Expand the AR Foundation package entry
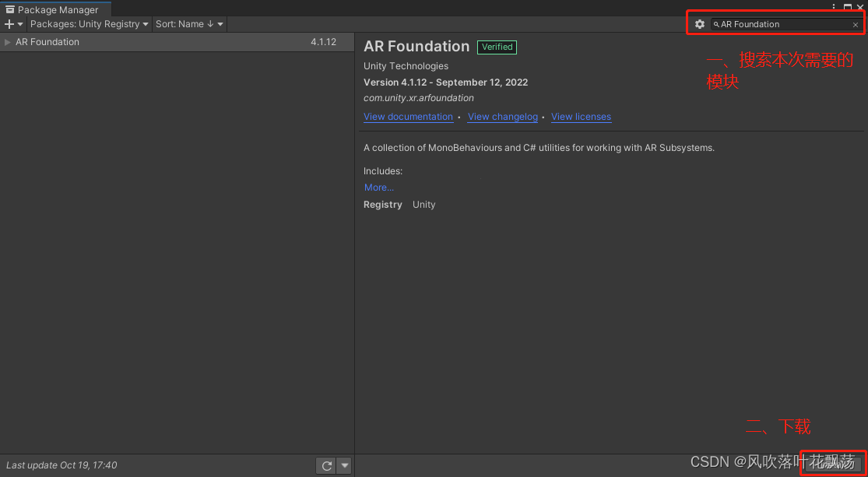 (x=7, y=42)
